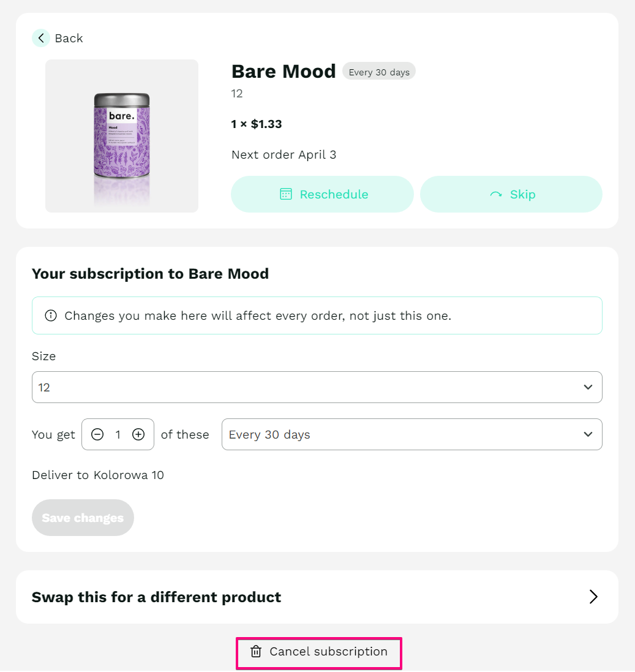Increase quantity with the plus icon

[x=138, y=434]
